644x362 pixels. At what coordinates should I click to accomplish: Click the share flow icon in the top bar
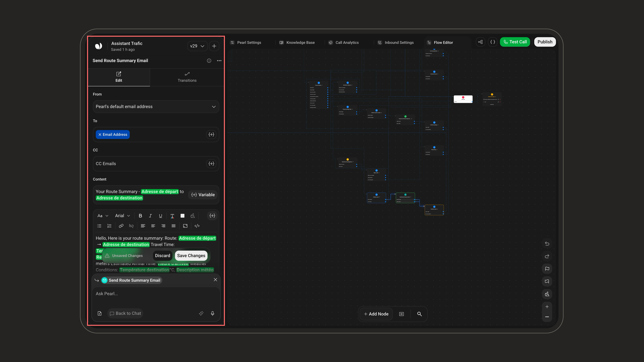pyautogui.click(x=480, y=42)
